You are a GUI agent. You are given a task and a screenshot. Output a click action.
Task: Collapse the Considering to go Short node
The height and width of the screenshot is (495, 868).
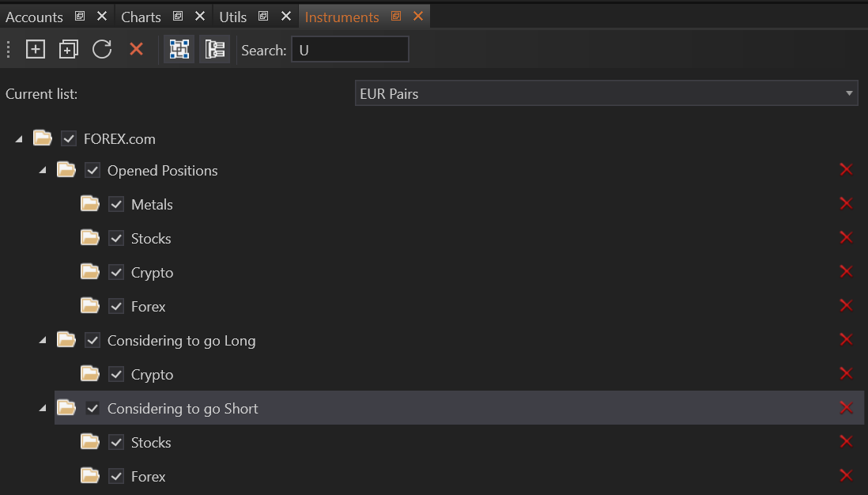[x=43, y=409]
